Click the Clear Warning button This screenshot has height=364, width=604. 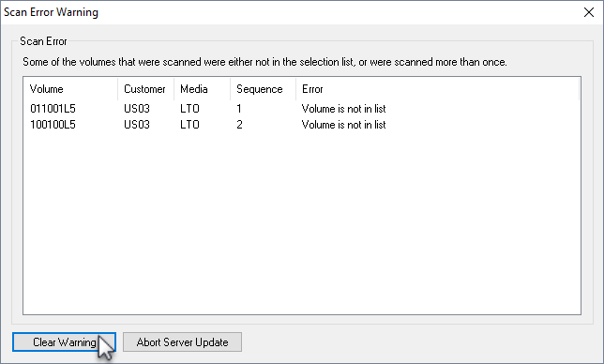[64, 342]
